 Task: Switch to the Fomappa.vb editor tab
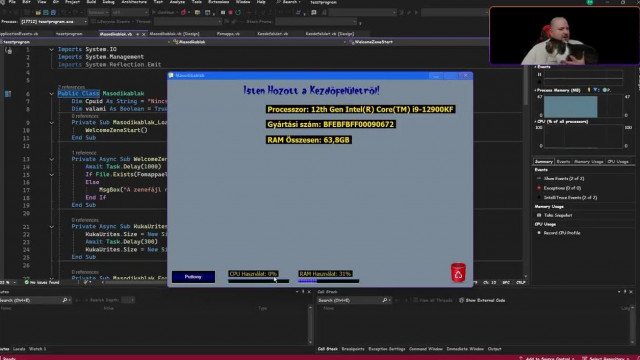click(228, 34)
